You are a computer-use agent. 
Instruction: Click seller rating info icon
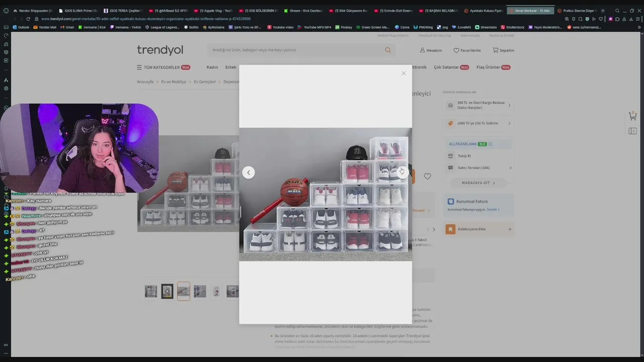[490, 144]
